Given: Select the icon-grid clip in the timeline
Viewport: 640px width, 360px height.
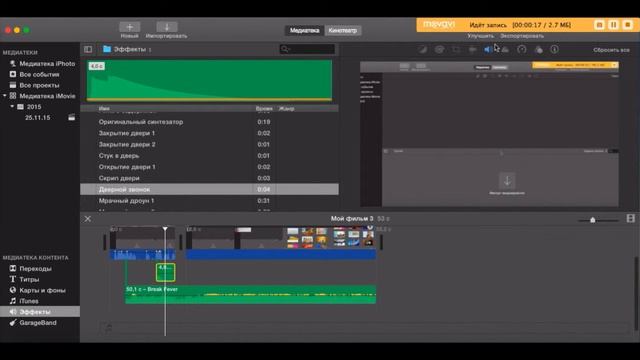Looking at the screenshot, I should click(330, 238).
